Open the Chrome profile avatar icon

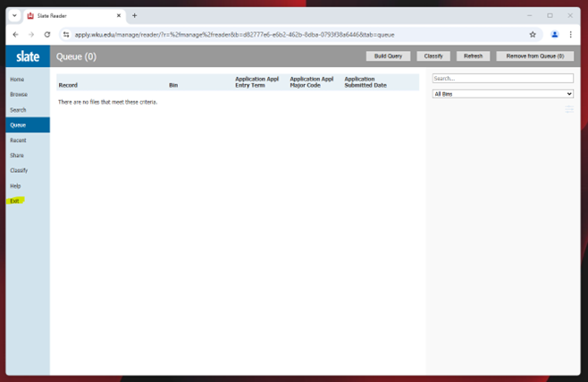tap(554, 35)
